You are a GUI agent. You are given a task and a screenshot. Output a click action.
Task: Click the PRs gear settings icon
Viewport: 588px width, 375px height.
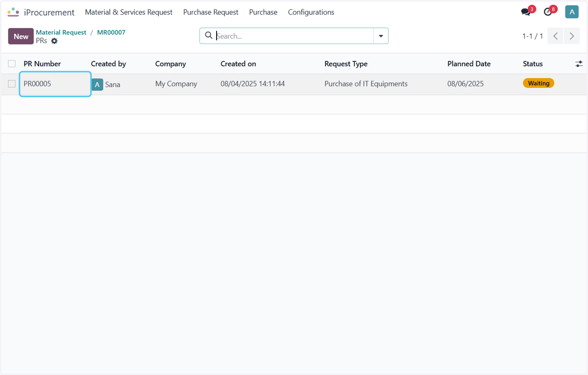click(x=54, y=41)
